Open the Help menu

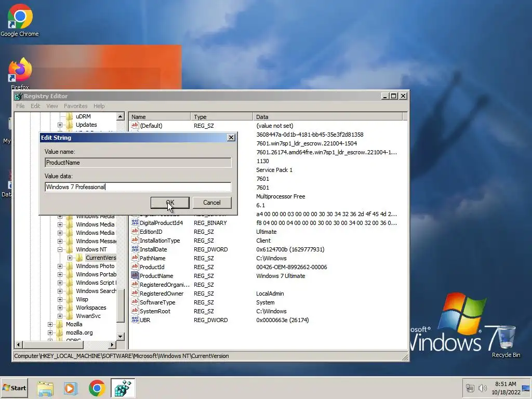[x=99, y=106]
